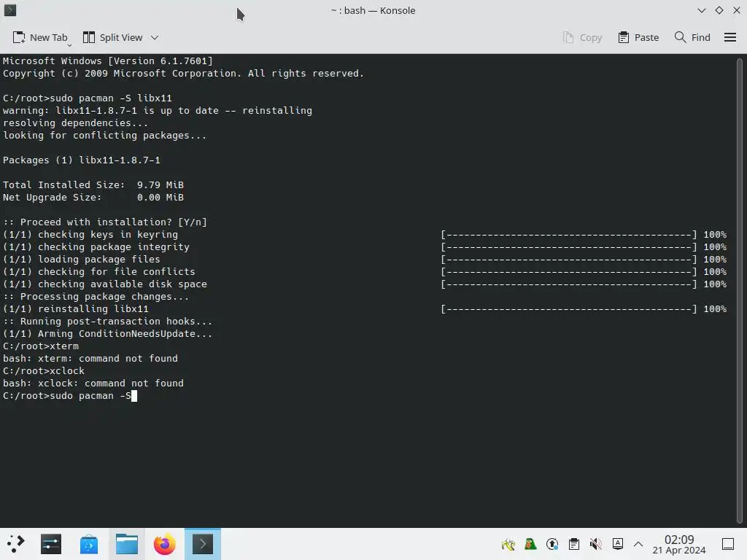Expand hidden system tray icons
The height and width of the screenshot is (560, 747).
[x=638, y=544]
